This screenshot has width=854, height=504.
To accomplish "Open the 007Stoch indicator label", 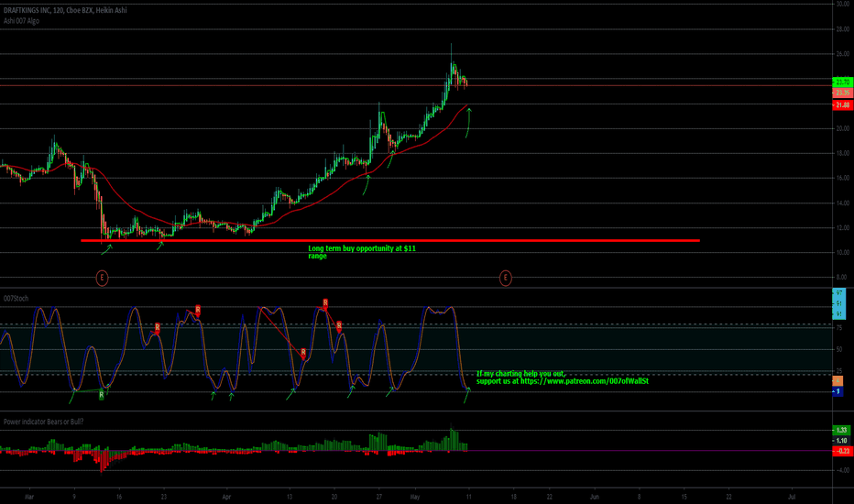I will click(16, 299).
